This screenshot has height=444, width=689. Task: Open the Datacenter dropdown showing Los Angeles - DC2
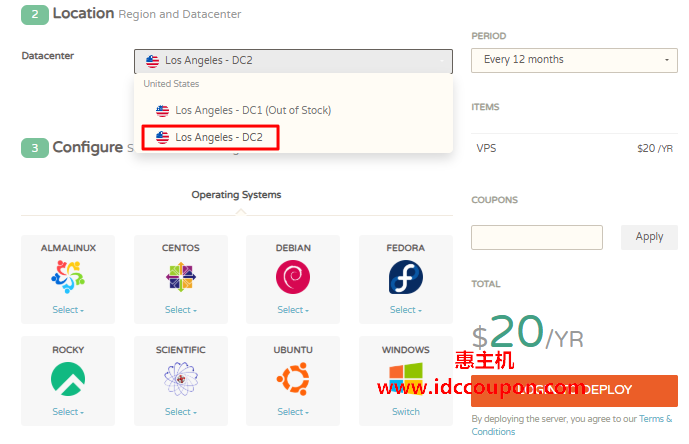point(293,61)
